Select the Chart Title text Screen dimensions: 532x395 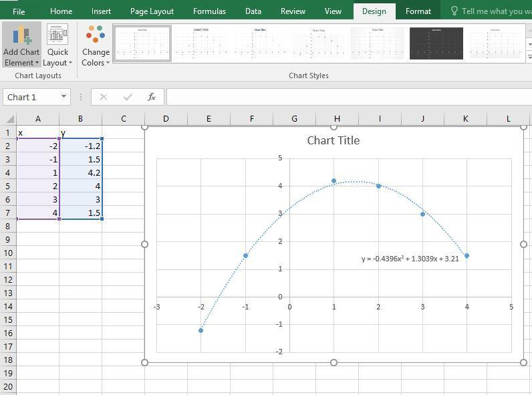(x=333, y=140)
